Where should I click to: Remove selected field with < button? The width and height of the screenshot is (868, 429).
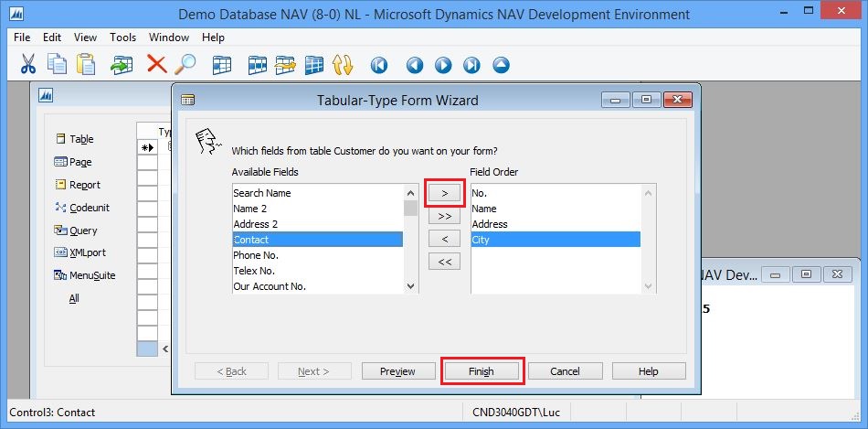pyautogui.click(x=444, y=239)
